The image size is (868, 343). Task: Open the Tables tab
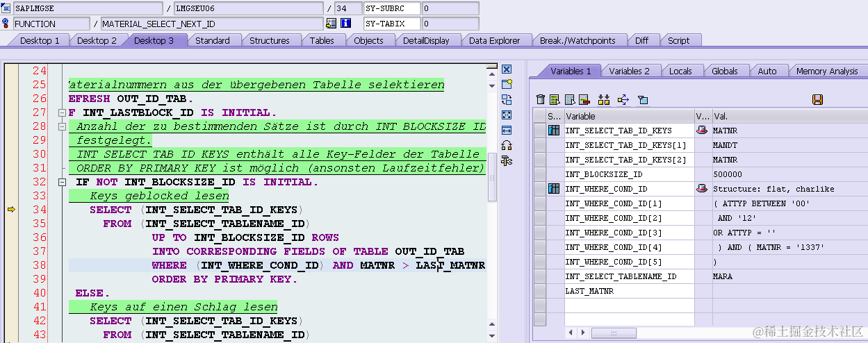[x=322, y=40]
